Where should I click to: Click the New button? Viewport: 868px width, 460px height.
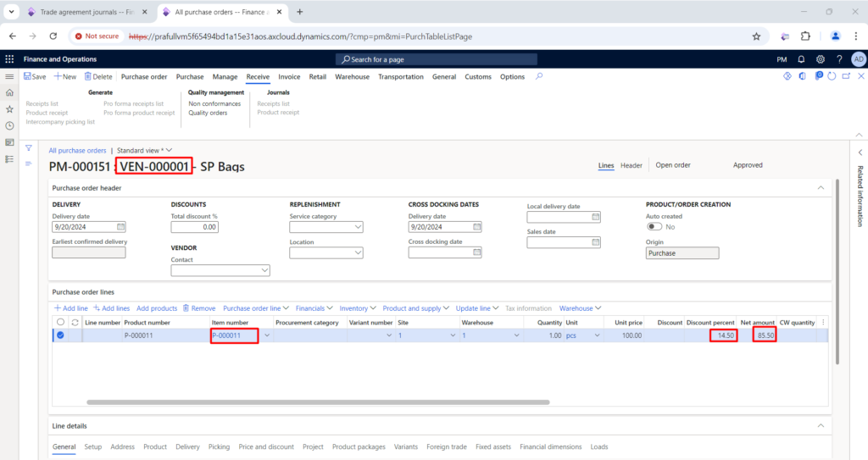[x=65, y=77]
